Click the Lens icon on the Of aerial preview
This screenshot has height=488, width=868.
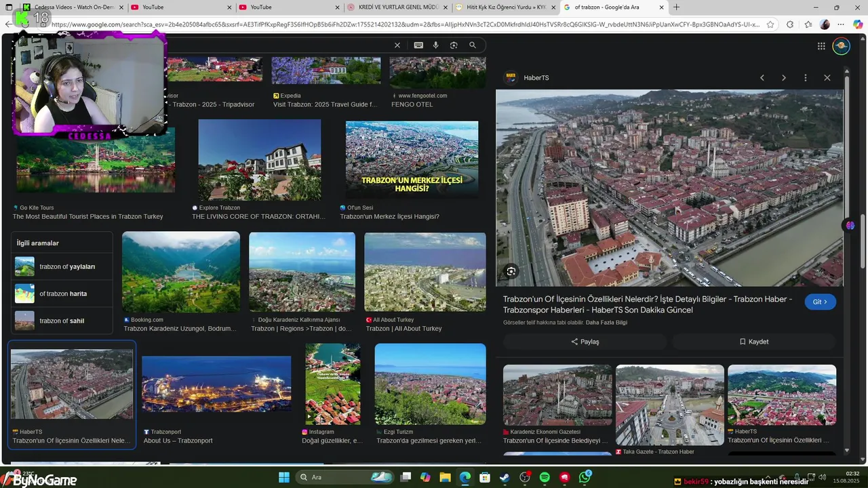[511, 271]
